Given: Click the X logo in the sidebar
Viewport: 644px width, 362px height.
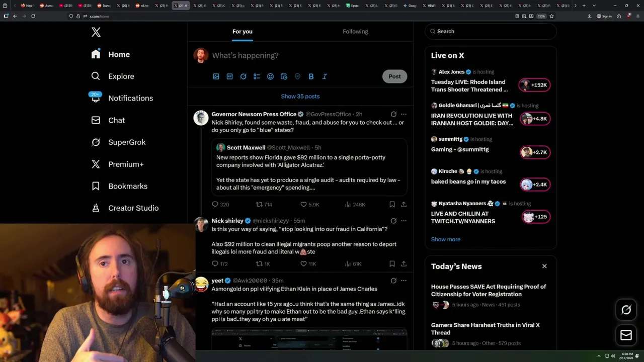Looking at the screenshot, I should (96, 32).
